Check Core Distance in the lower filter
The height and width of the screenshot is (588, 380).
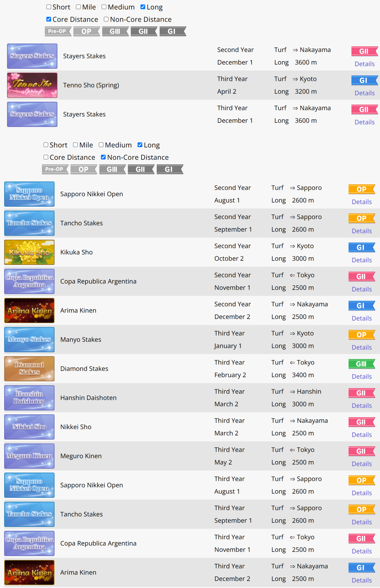coord(46,157)
